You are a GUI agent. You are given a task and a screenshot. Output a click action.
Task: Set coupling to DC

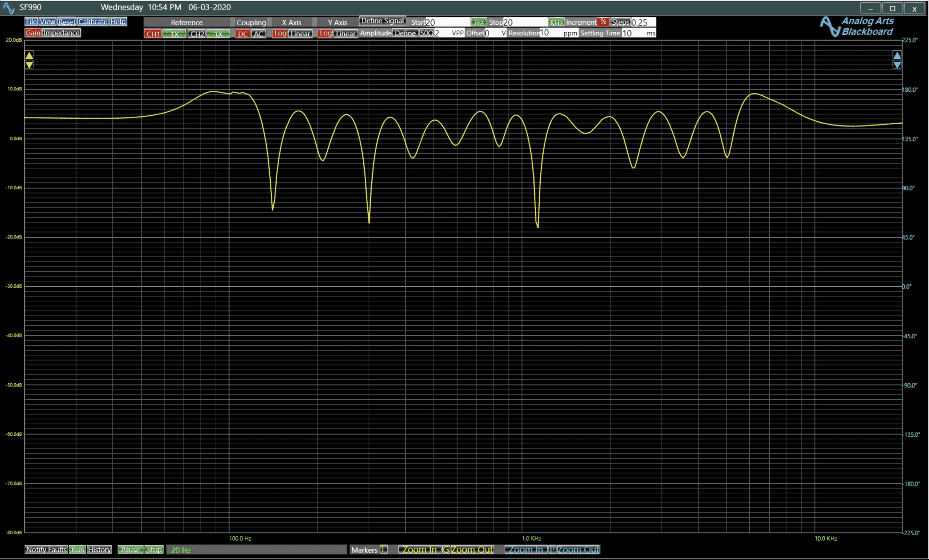coord(242,34)
